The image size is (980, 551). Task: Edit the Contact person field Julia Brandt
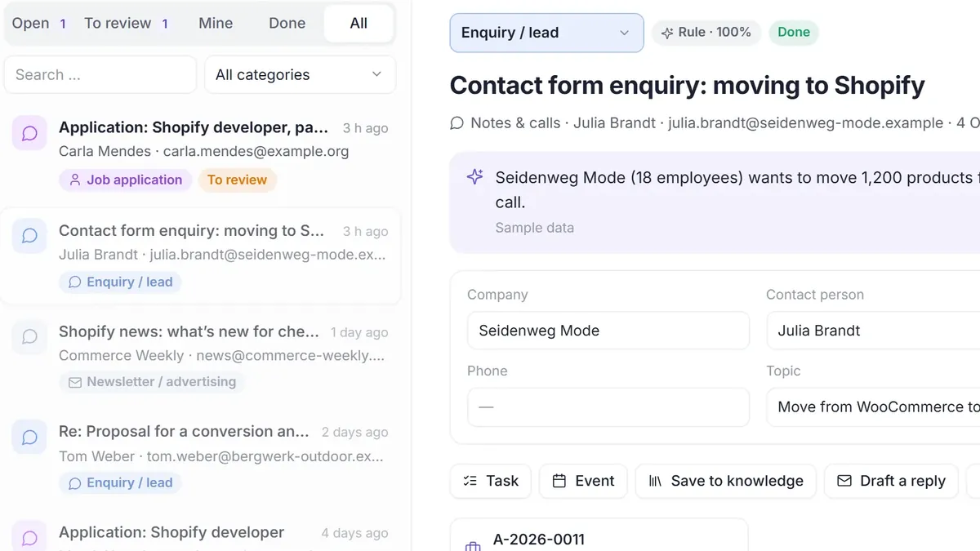tap(873, 331)
